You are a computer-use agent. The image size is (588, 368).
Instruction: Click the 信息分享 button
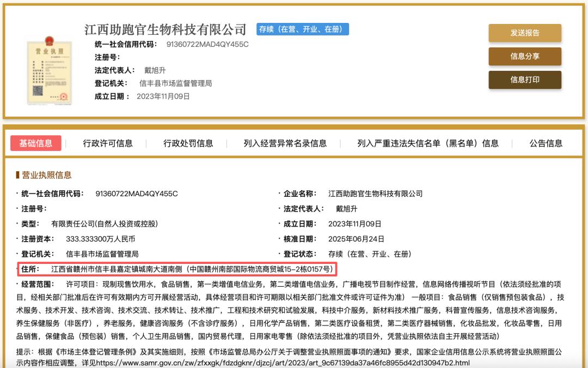tap(525, 56)
